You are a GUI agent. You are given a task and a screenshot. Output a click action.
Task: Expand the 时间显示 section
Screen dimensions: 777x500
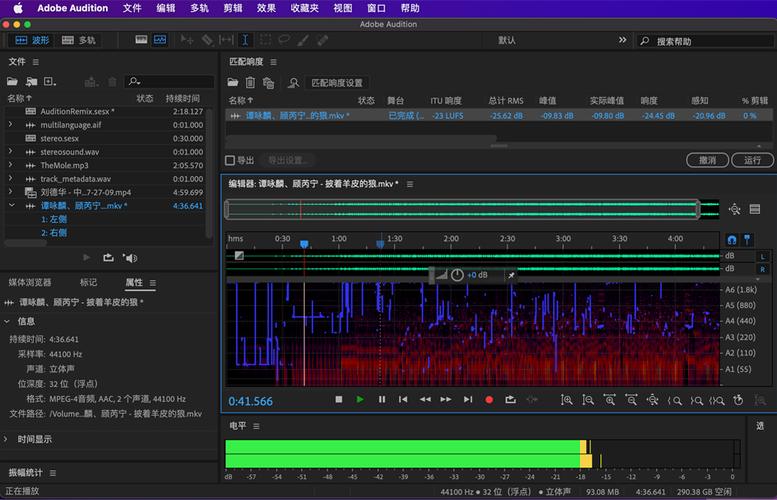click(x=9, y=439)
